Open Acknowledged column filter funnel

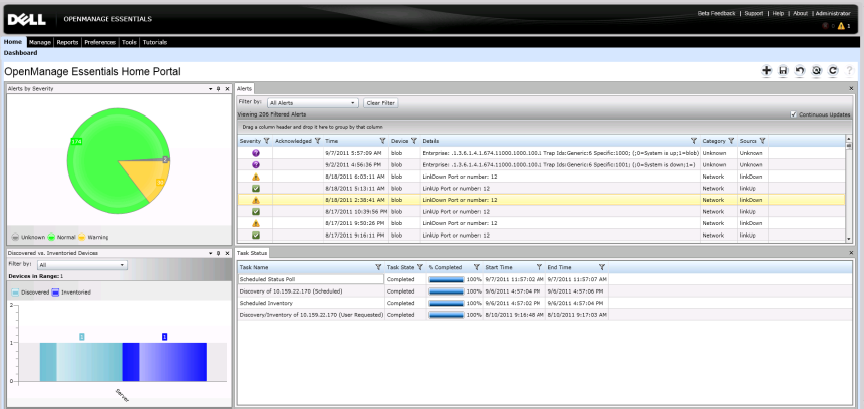pyautogui.click(x=317, y=141)
